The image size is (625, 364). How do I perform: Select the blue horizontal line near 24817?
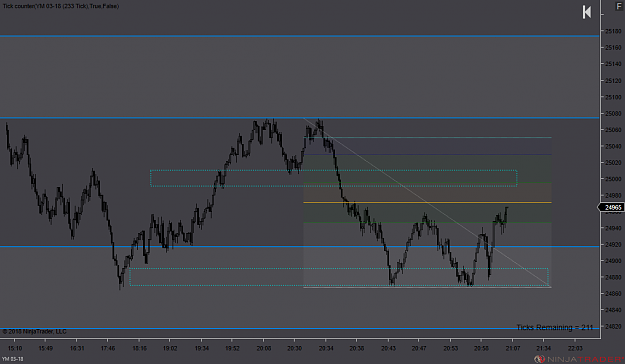point(299,328)
